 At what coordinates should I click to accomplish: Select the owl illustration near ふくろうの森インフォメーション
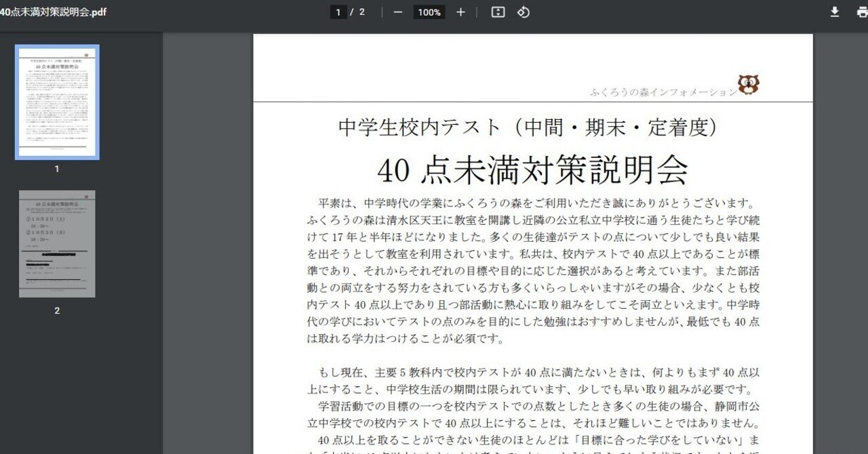click(749, 85)
